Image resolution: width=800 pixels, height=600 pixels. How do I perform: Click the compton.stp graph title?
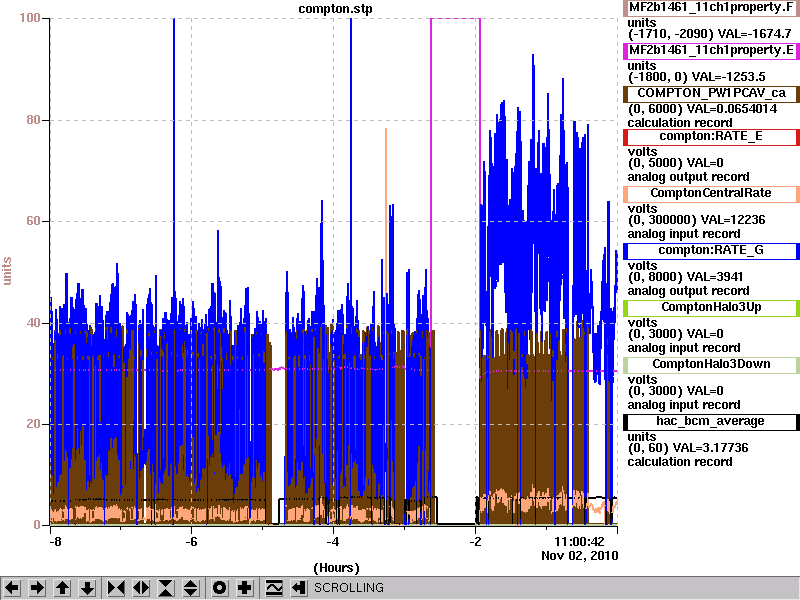coord(335,9)
